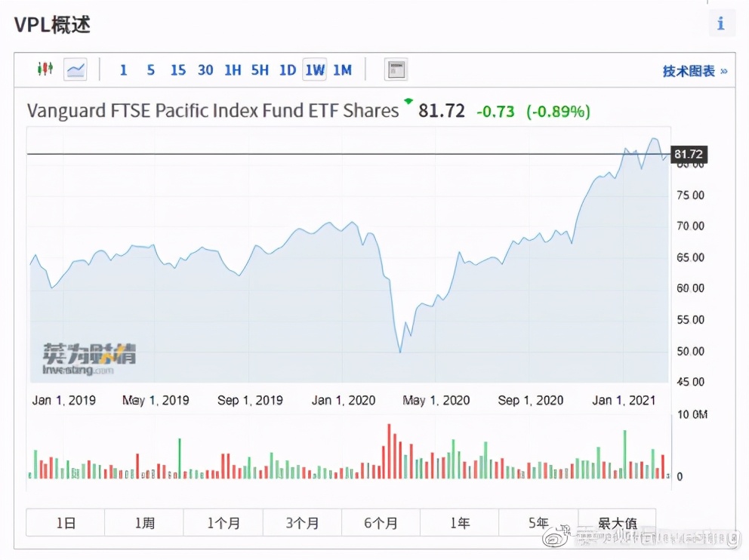
Task: Choose the 30 minute interval
Action: pyautogui.click(x=205, y=70)
